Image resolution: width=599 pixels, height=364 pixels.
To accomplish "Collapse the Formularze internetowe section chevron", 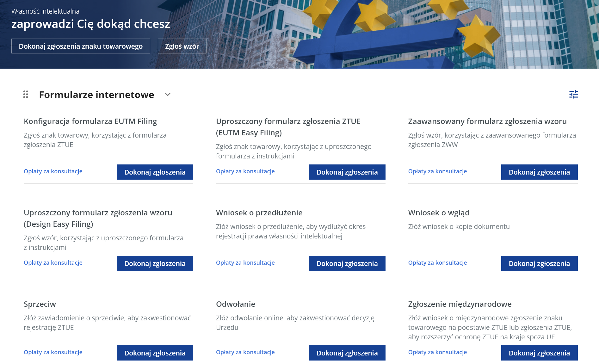I will (x=168, y=94).
